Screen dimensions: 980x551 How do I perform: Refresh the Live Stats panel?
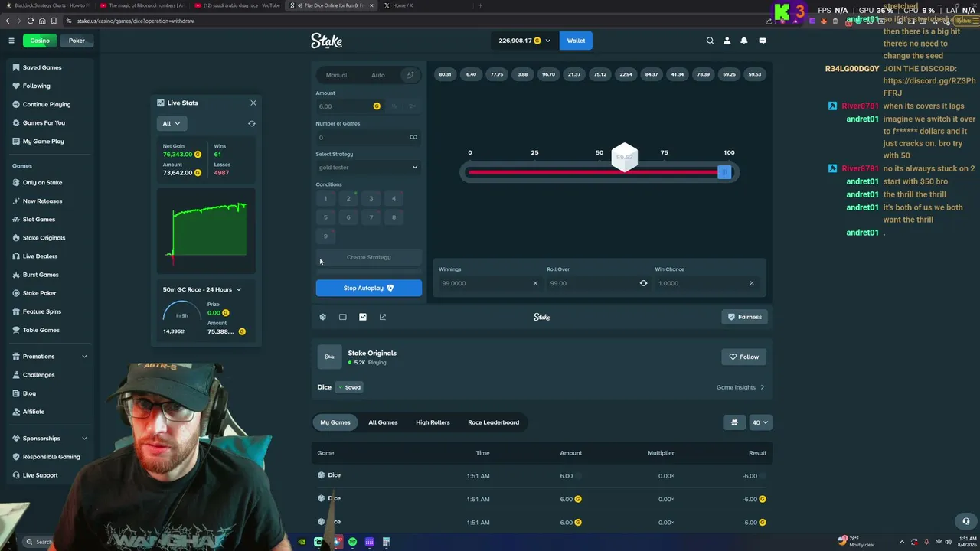(x=252, y=123)
